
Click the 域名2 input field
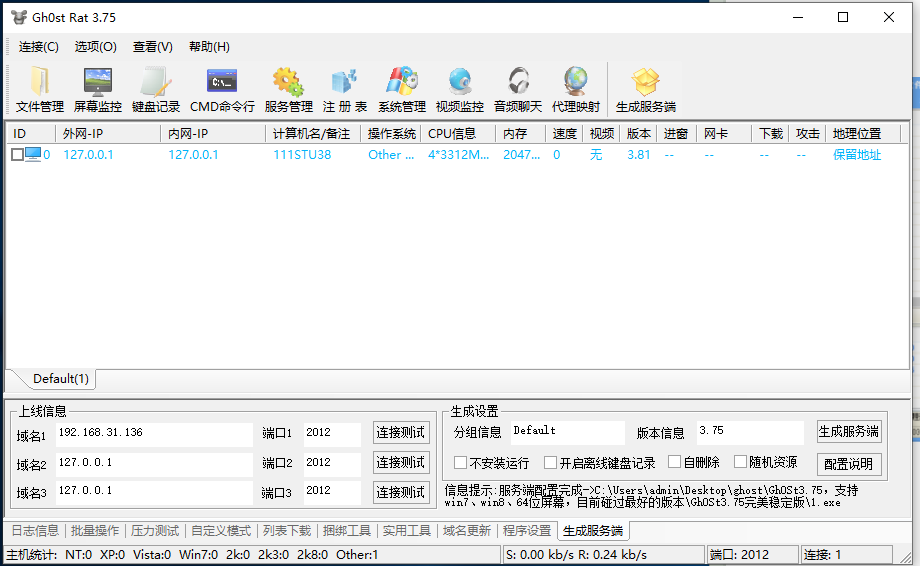(x=154, y=464)
